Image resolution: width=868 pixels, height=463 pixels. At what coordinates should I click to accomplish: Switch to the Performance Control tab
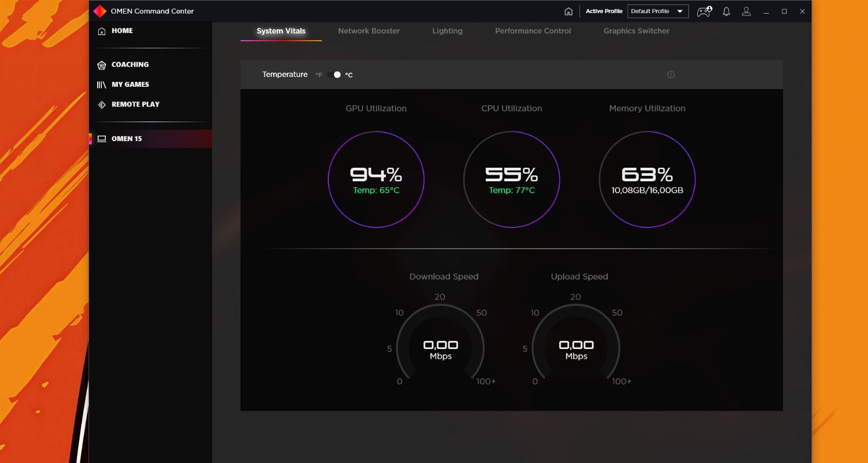pyautogui.click(x=533, y=31)
